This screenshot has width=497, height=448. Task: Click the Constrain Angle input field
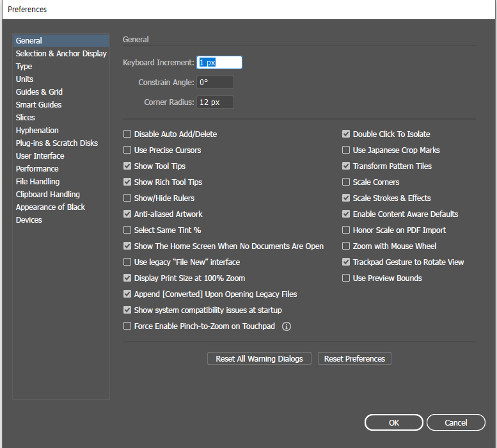215,83
